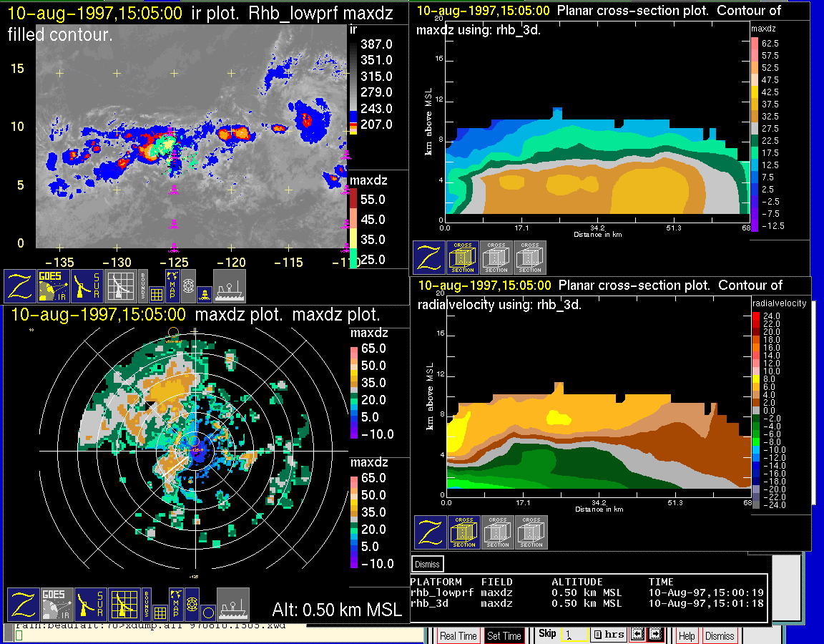Click the grayed GOES IR icon in the maxdz plot toolbar

pos(57,605)
